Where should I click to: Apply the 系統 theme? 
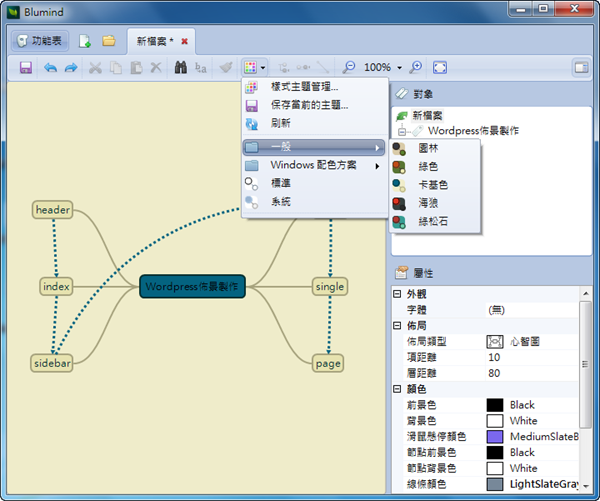coord(315,202)
